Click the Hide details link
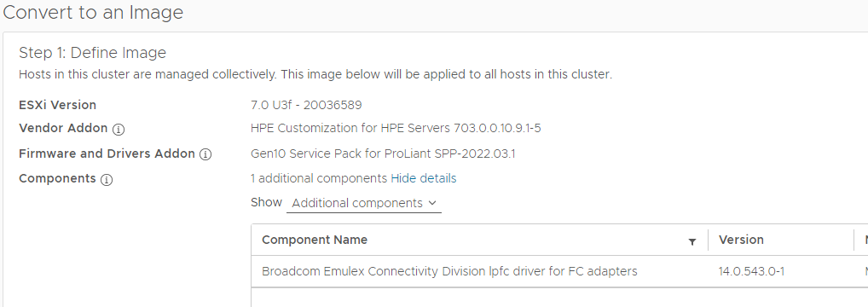This screenshot has width=868, height=307. coord(424,178)
